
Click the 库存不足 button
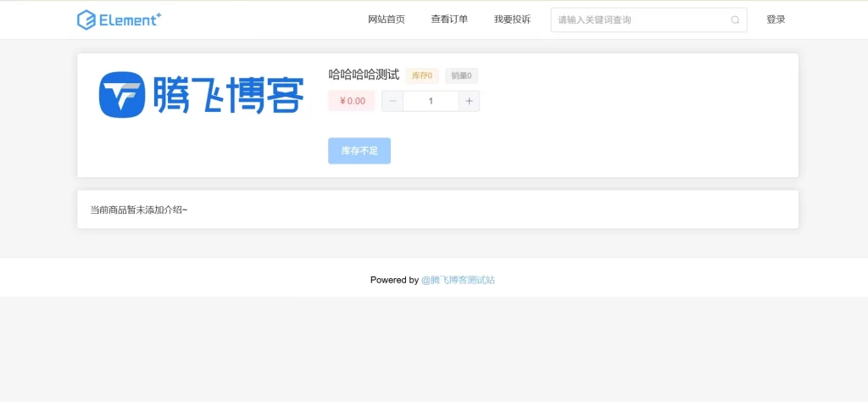(359, 151)
